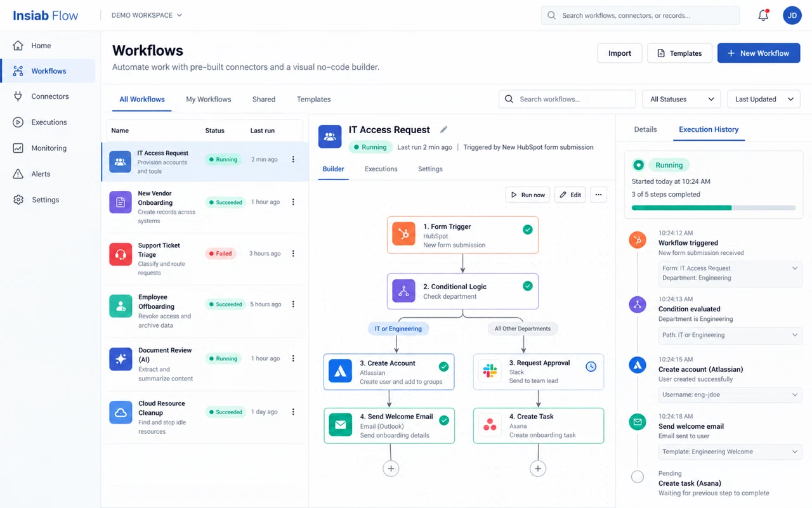Open the All Statuses filter dropdown
This screenshot has height=508, width=812.
pos(681,99)
